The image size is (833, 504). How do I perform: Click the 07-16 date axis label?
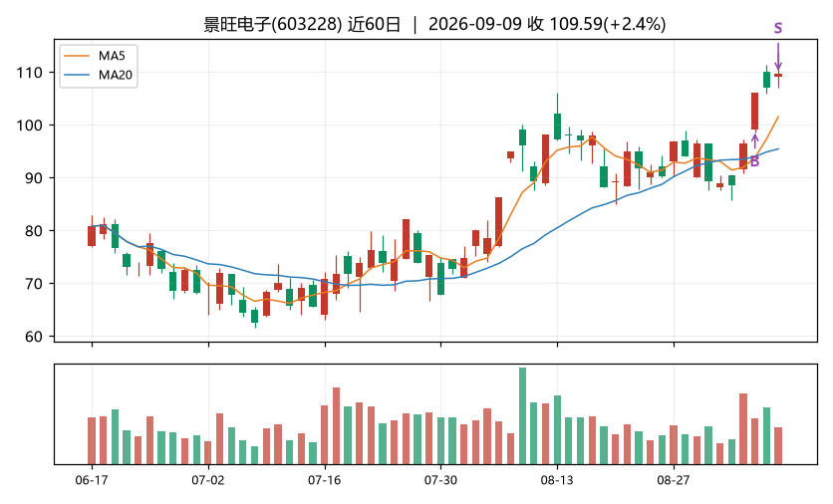(x=325, y=481)
